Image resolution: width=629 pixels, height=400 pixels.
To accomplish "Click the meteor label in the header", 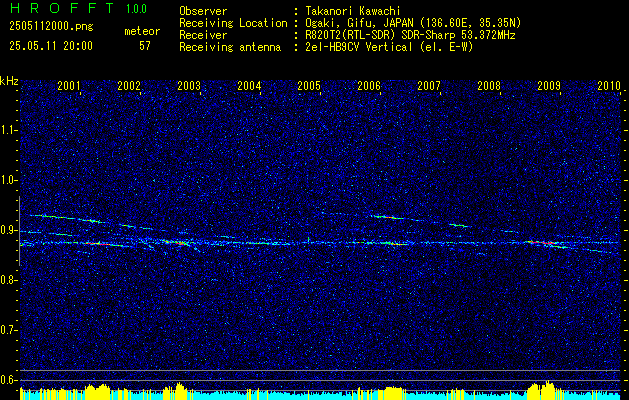I will tap(142, 31).
